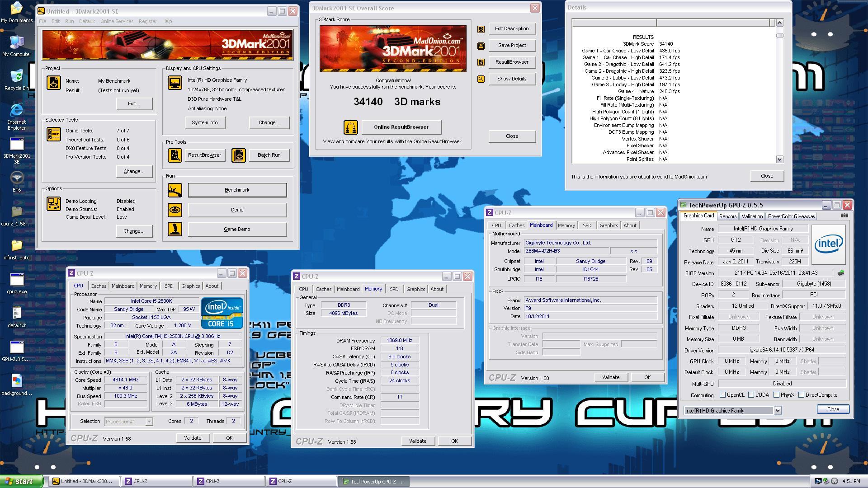Image resolution: width=868 pixels, height=488 pixels.
Task: Open the Online Services menu
Action: point(117,21)
